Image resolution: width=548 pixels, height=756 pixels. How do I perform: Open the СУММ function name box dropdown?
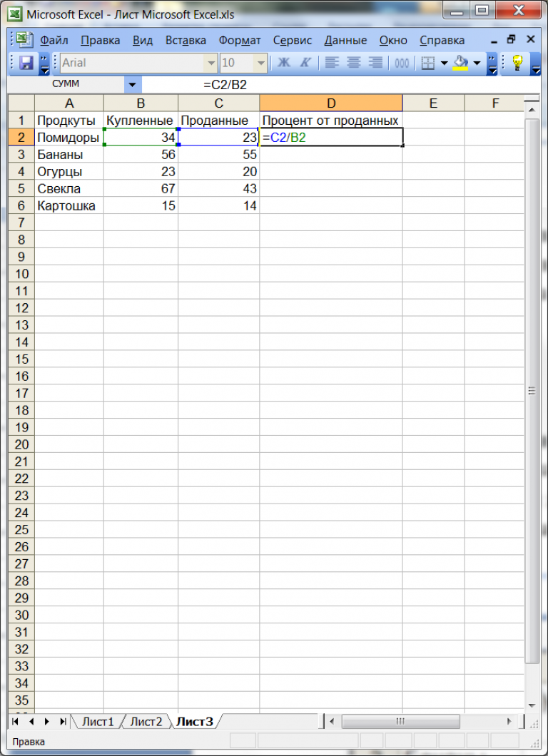click(x=132, y=85)
